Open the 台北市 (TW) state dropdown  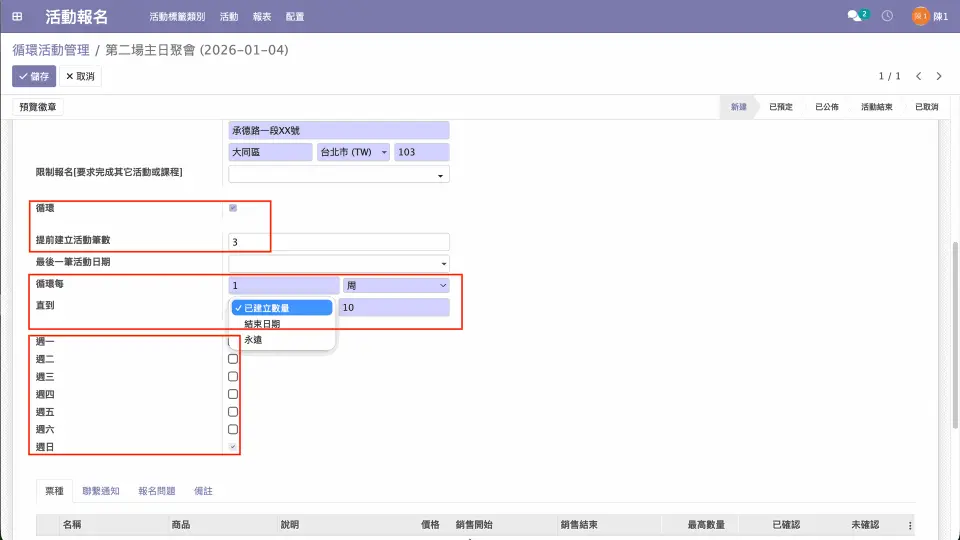click(353, 152)
